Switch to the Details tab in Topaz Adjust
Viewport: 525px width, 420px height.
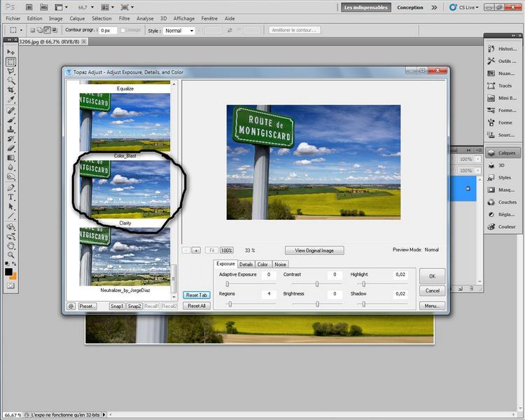[246, 265]
